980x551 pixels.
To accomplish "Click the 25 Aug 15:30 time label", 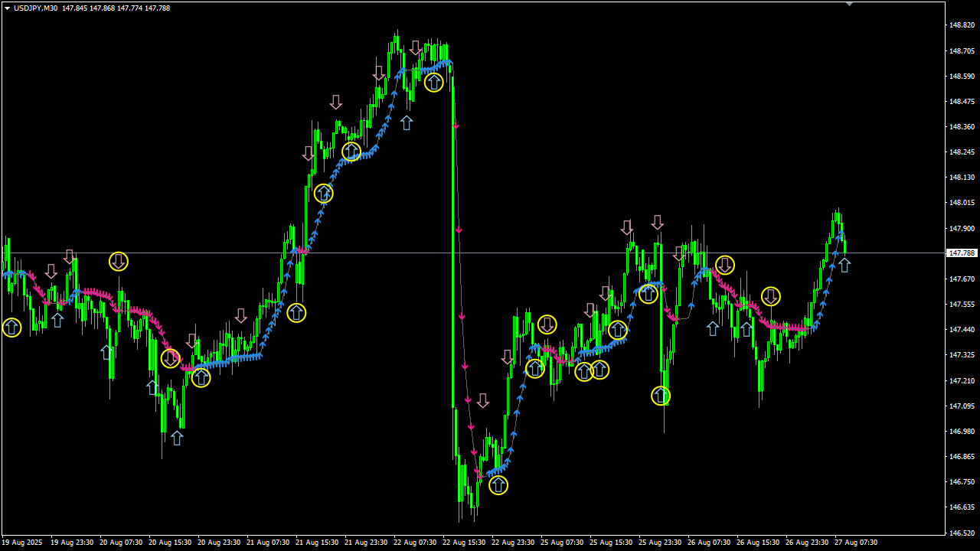I will pos(611,543).
